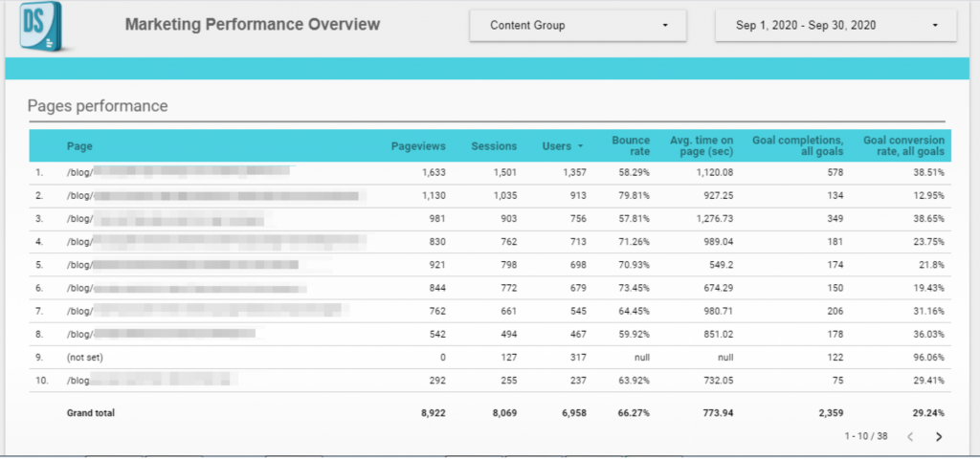Click the DS Data Studio logo icon
The image size is (980, 460).
point(42,26)
